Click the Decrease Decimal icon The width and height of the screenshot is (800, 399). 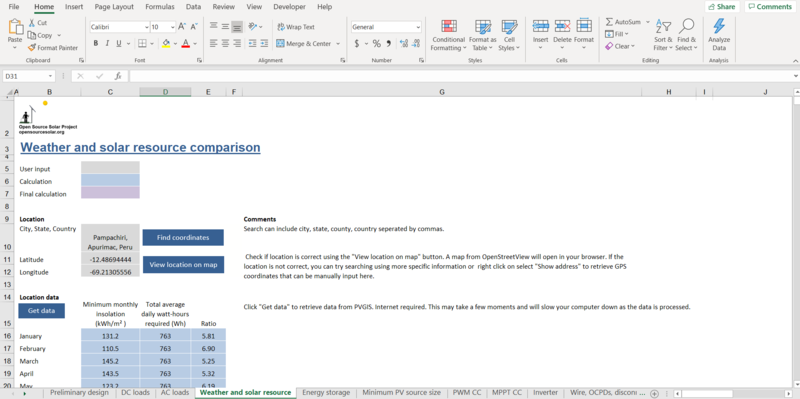coord(416,43)
